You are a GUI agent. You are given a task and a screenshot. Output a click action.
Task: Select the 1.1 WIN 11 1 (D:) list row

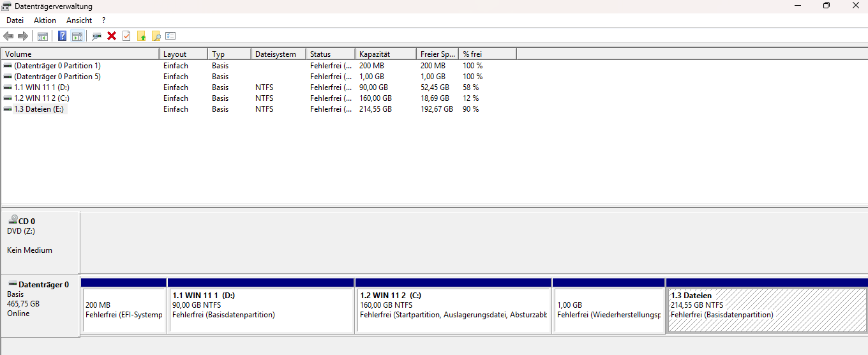[258, 87]
